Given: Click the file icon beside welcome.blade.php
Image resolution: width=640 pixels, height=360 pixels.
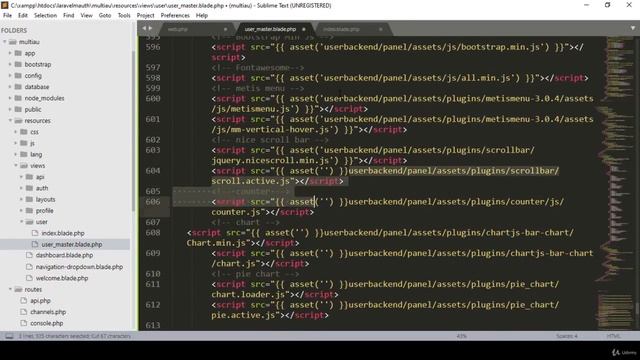Looking at the screenshot, I should [29, 278].
